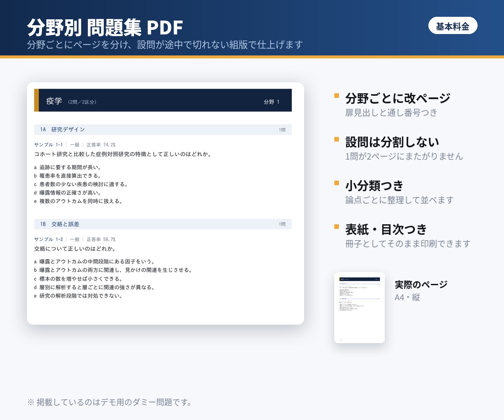Image resolution: width=504 pixels, height=420 pixels.
Task: Click the 分野 1 label in header
Action: (271, 102)
